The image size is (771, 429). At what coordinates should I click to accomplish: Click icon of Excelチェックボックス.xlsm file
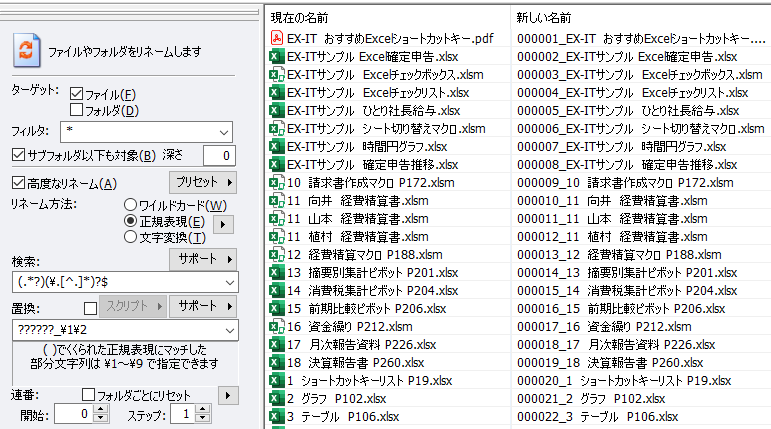(x=277, y=74)
